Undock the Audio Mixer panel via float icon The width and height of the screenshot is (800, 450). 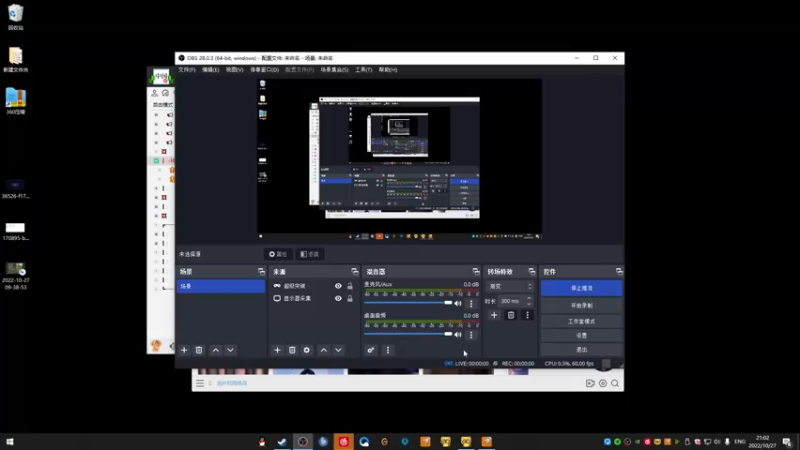point(476,271)
